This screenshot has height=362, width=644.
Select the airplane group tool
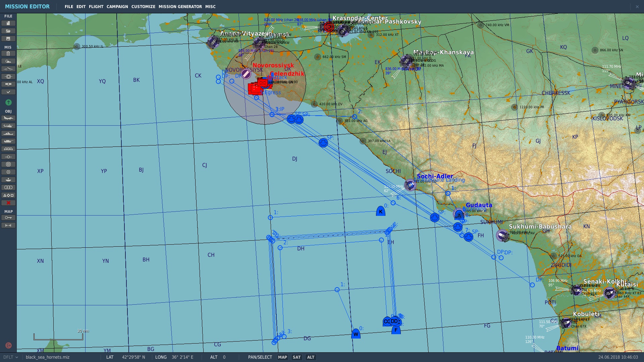point(8,118)
